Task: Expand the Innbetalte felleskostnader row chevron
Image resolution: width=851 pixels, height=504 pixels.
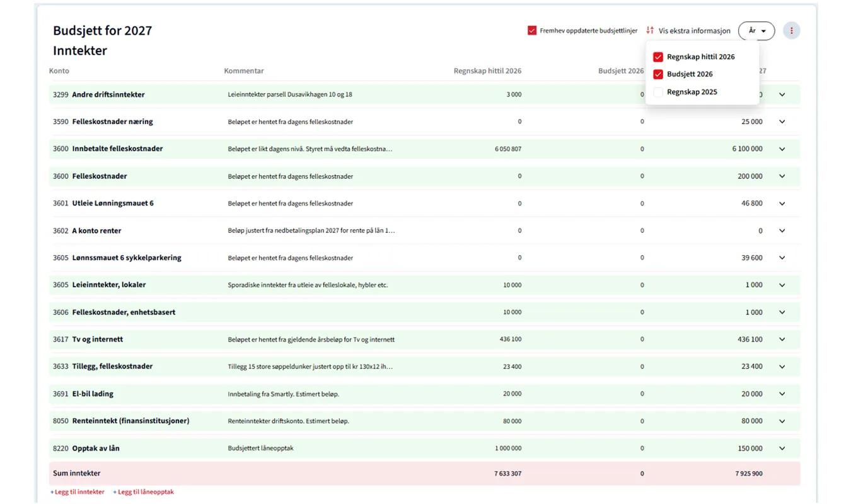Action: (782, 149)
